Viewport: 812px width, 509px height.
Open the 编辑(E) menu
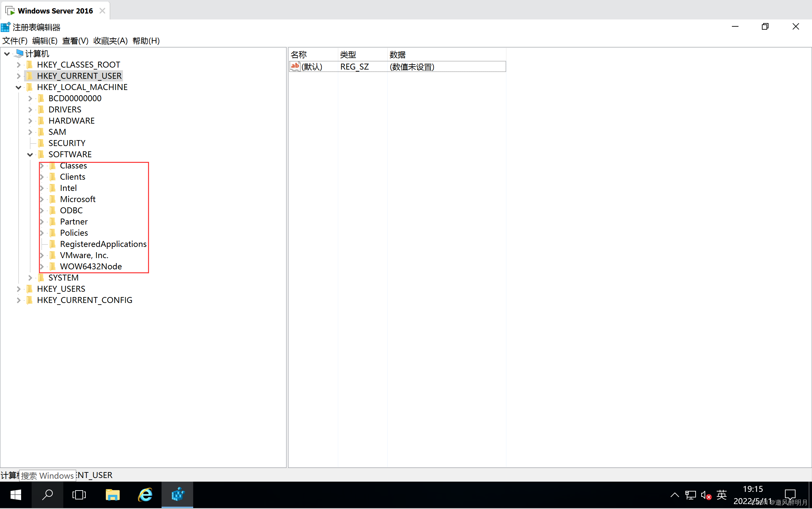pyautogui.click(x=45, y=41)
